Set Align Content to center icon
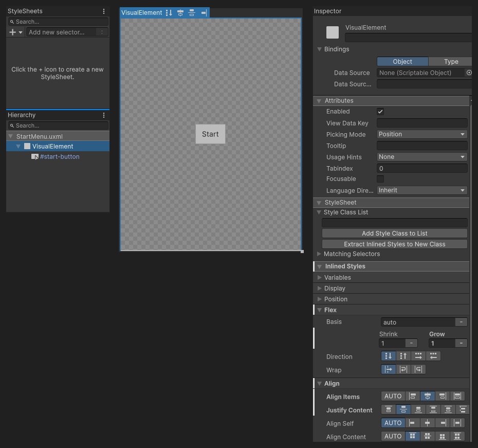This screenshot has height=448, width=478. pyautogui.click(x=428, y=436)
